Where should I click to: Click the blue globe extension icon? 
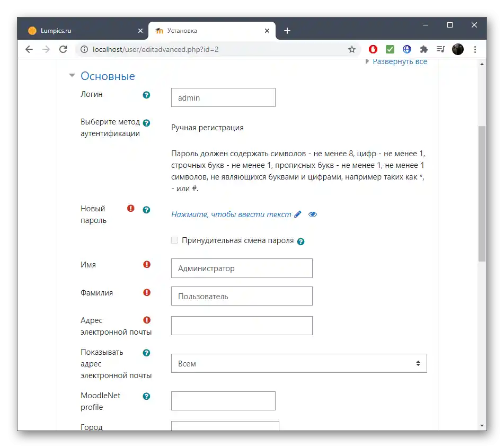pyautogui.click(x=407, y=49)
